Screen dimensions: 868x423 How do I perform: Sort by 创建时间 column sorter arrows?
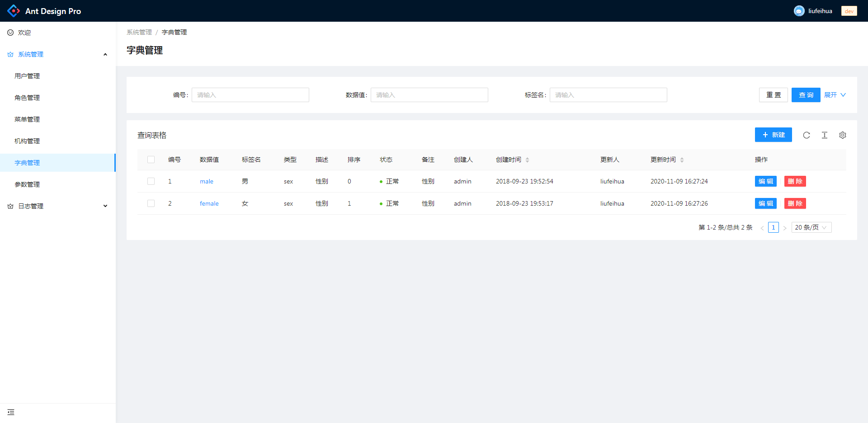tap(527, 160)
